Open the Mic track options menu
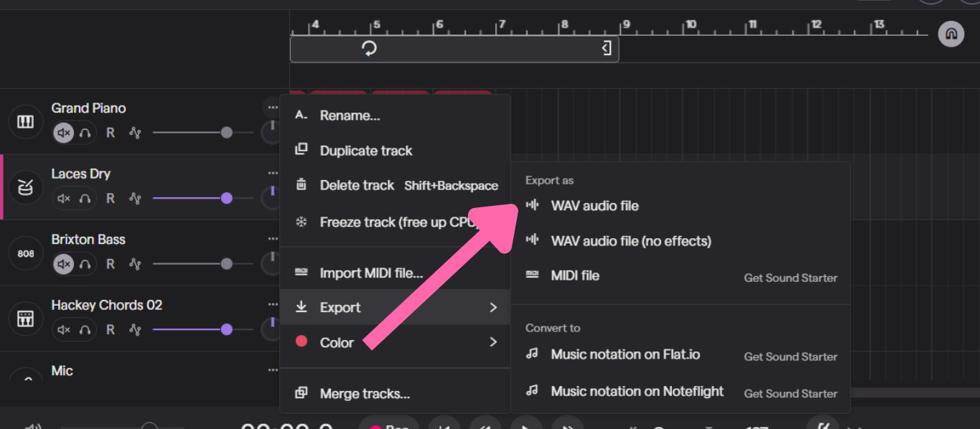980x429 pixels. coord(272,369)
